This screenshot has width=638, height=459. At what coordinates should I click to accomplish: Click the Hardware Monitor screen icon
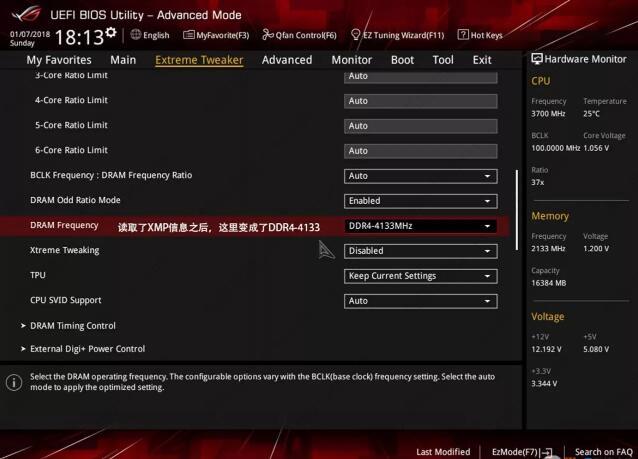coord(537,59)
